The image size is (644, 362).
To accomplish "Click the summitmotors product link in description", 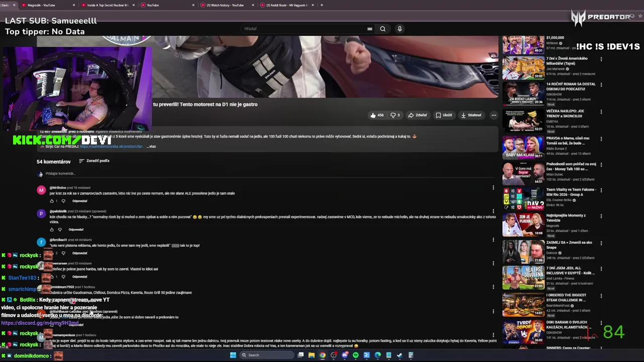I will pyautogui.click(x=112, y=146).
